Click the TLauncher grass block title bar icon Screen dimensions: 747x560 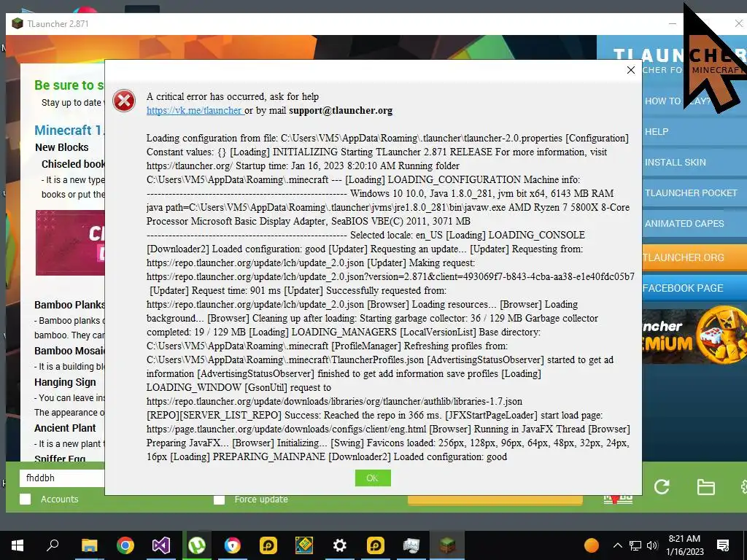[18, 23]
